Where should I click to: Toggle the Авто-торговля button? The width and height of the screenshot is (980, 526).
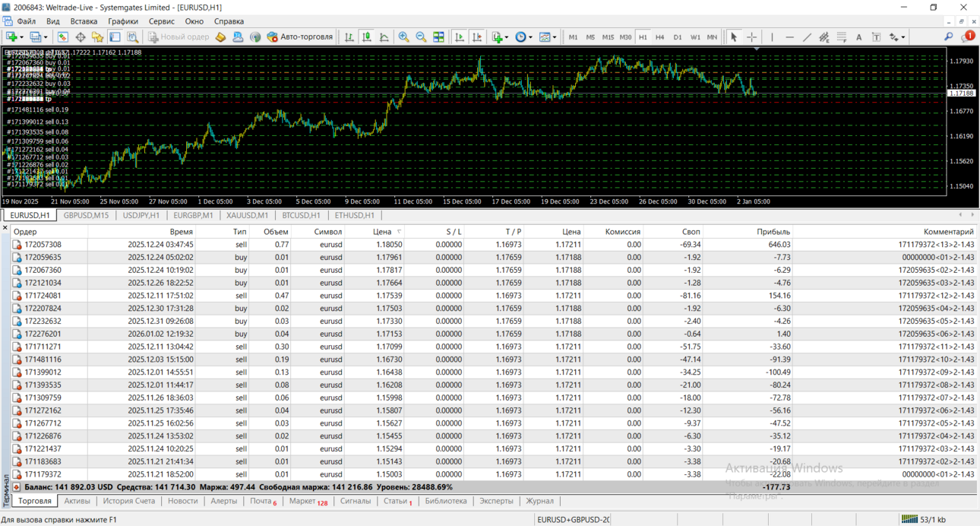click(x=299, y=36)
